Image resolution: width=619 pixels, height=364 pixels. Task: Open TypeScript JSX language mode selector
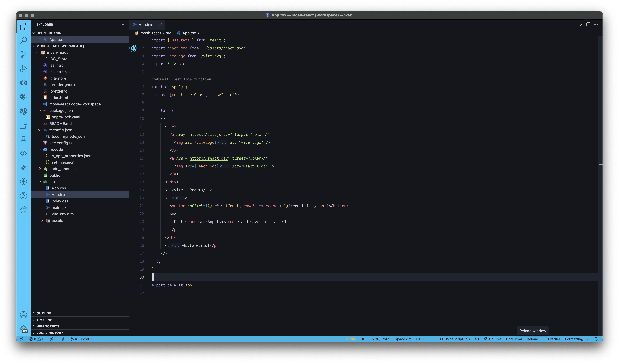[x=458, y=339]
